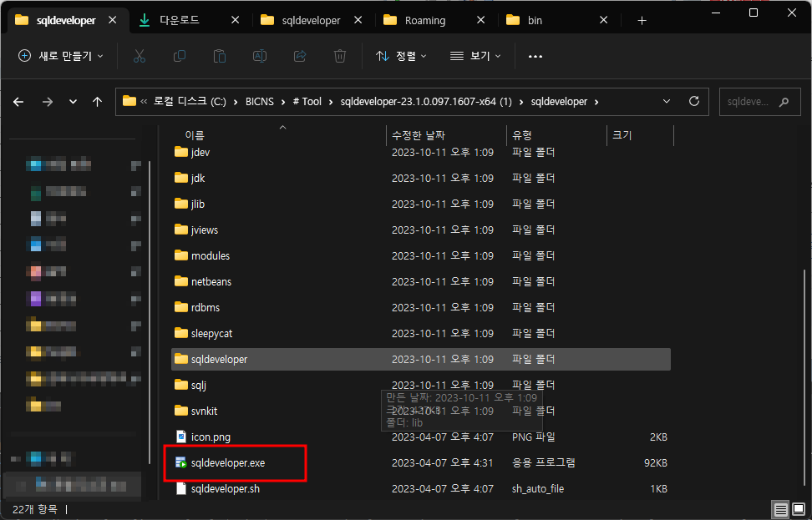Sort by 유형 column header
This screenshot has width=812, height=520.
coord(522,135)
